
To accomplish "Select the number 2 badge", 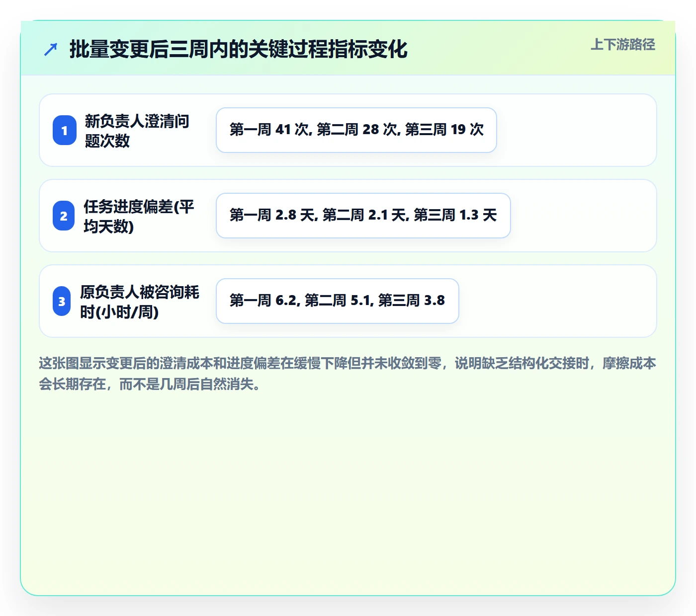I will click(64, 216).
